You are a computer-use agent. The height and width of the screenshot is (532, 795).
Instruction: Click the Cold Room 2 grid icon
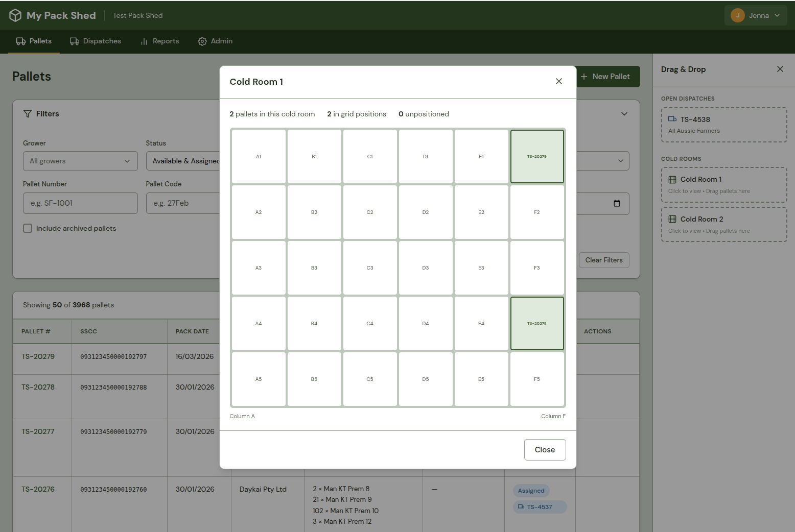click(x=672, y=219)
